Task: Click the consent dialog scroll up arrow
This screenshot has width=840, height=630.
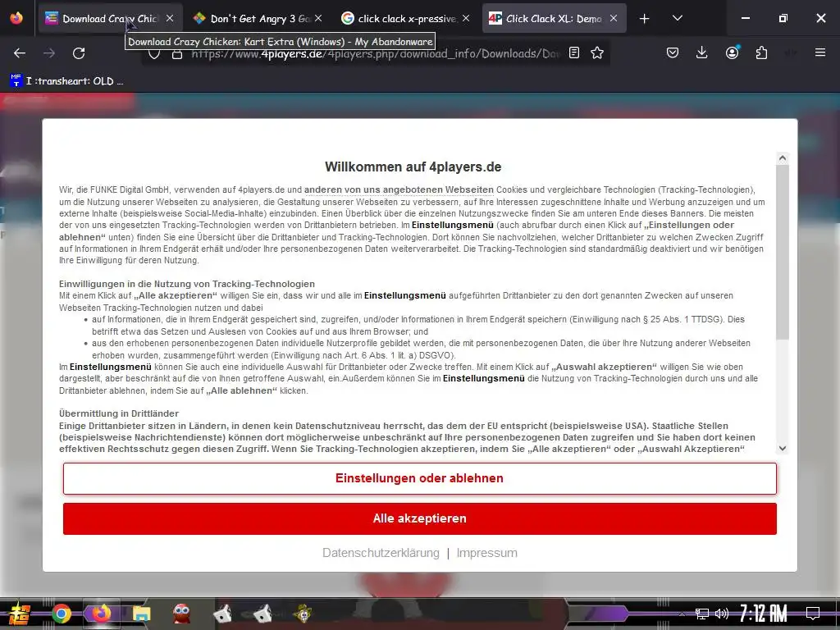Action: 783,158
